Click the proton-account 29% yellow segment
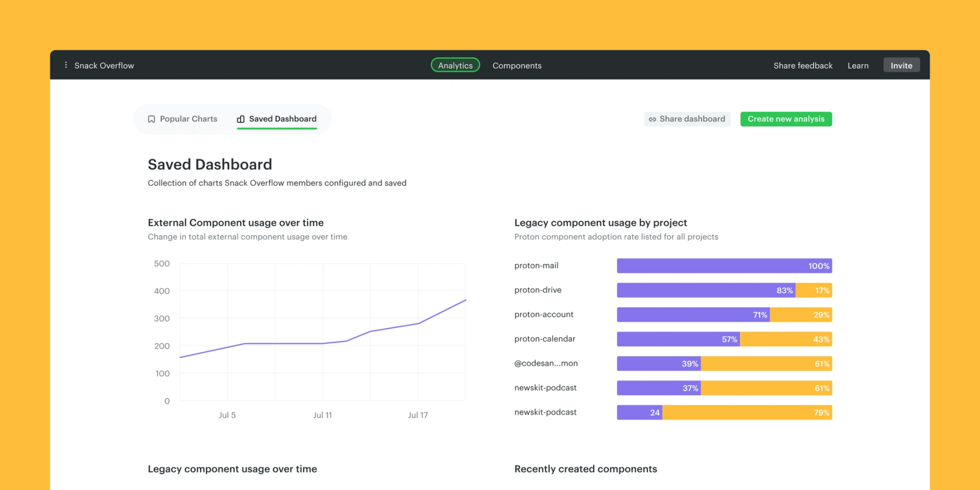 pyautogui.click(x=801, y=315)
